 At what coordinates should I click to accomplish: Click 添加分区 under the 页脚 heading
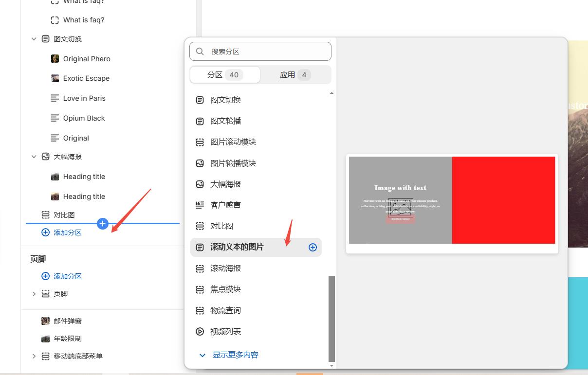[67, 276]
